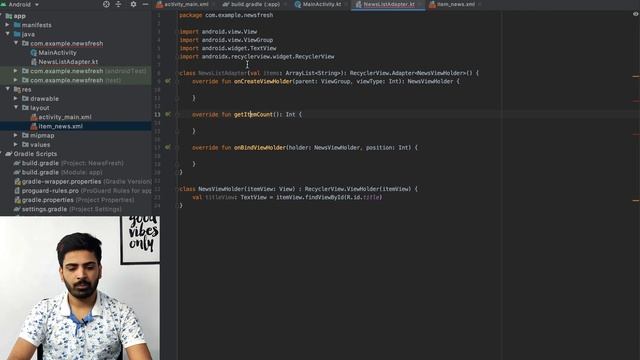
Task: Click the item_news.xml tab's file icon
Action: pyautogui.click(x=432, y=4)
